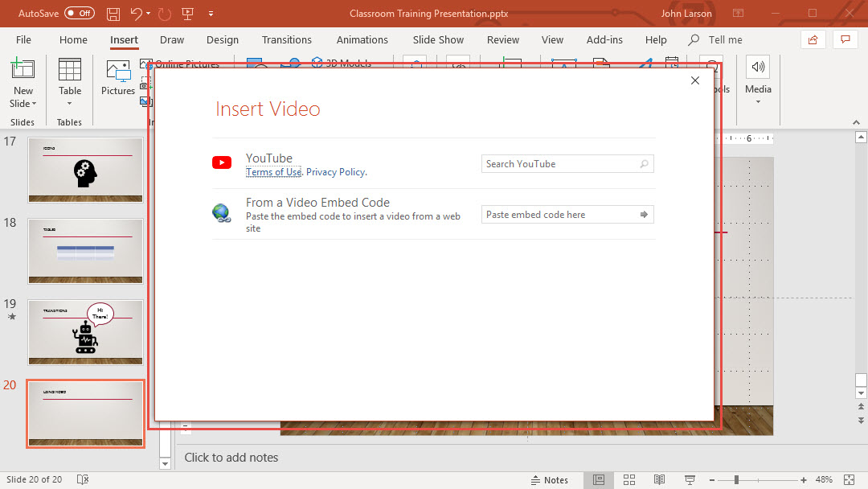
Task: Toggle the AutoSave switch
Action: pos(79,14)
